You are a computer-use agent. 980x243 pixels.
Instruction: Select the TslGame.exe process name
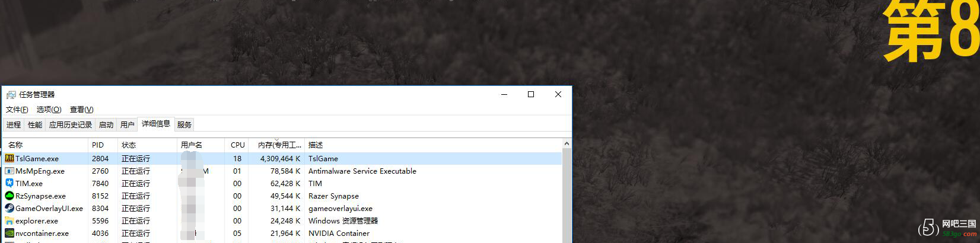point(37,158)
